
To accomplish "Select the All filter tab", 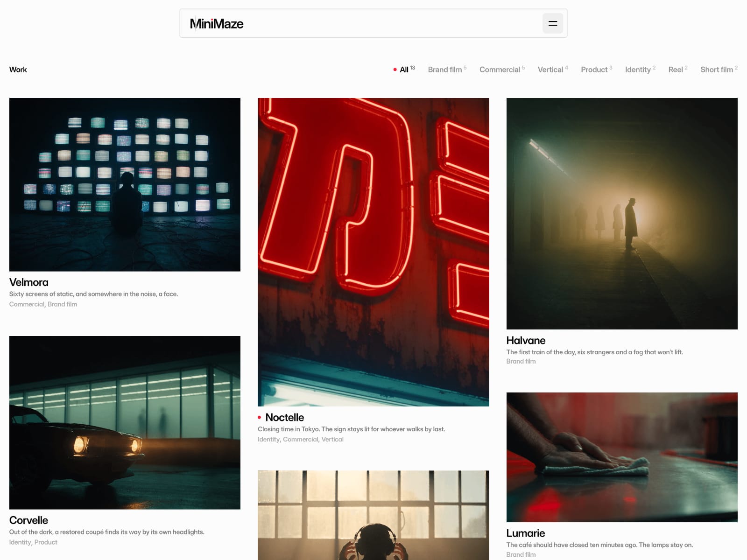I will coord(404,70).
